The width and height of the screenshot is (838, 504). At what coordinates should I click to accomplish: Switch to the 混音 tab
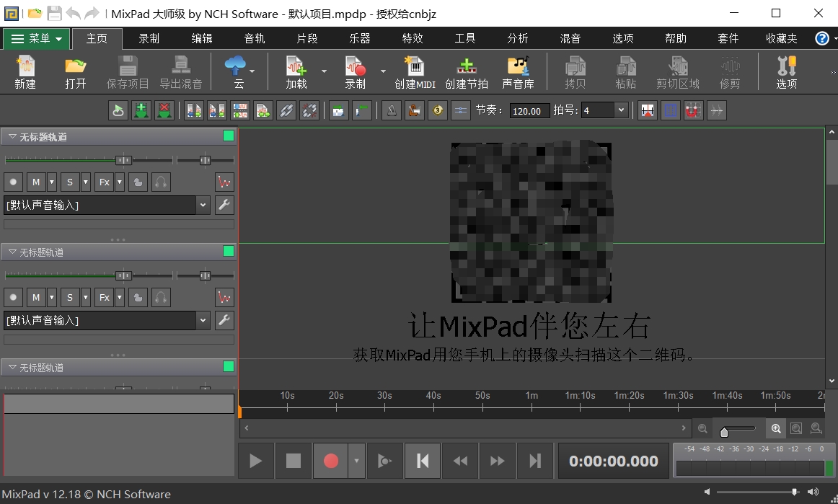point(570,38)
